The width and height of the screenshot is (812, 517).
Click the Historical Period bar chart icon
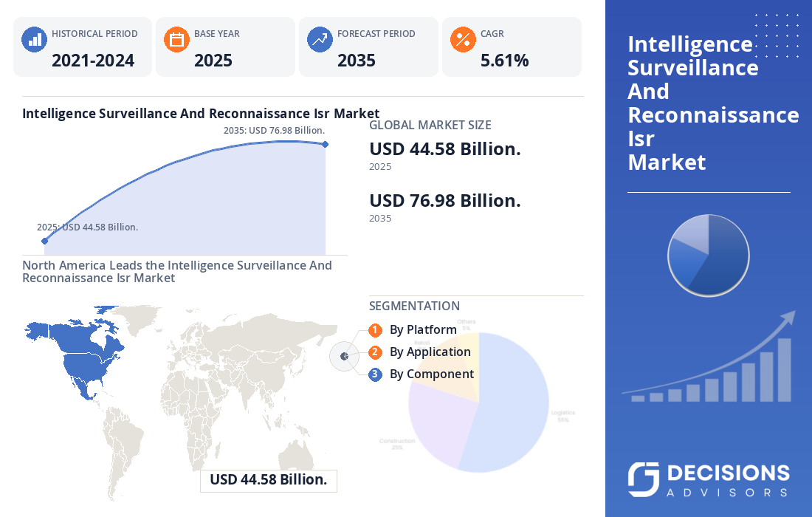34,40
